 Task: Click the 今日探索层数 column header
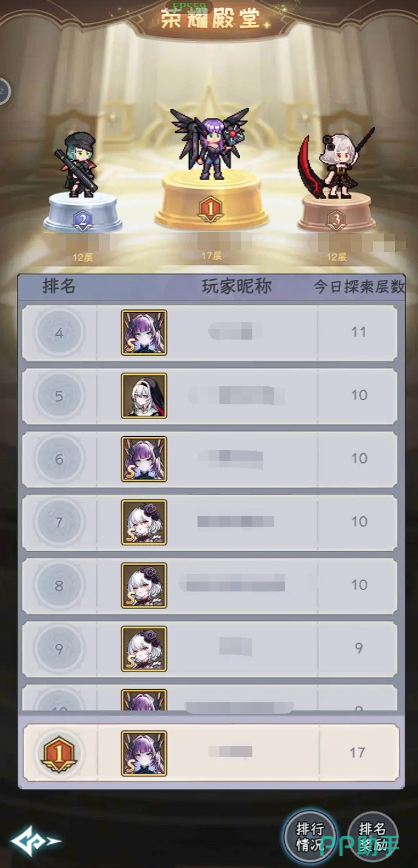click(359, 286)
